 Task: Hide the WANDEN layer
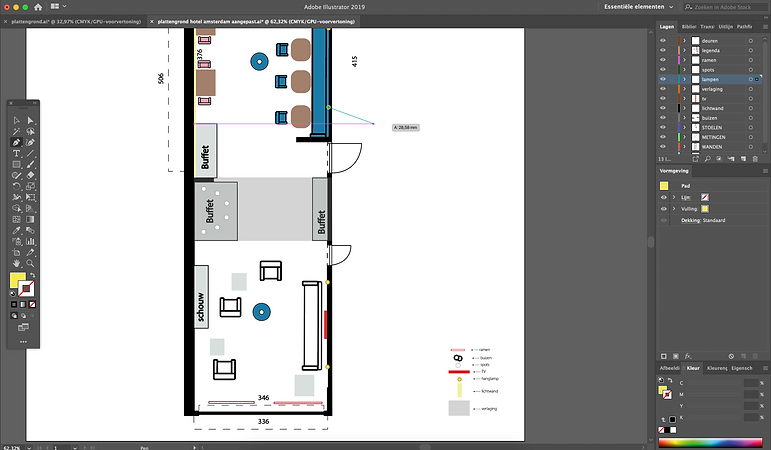[x=663, y=147]
